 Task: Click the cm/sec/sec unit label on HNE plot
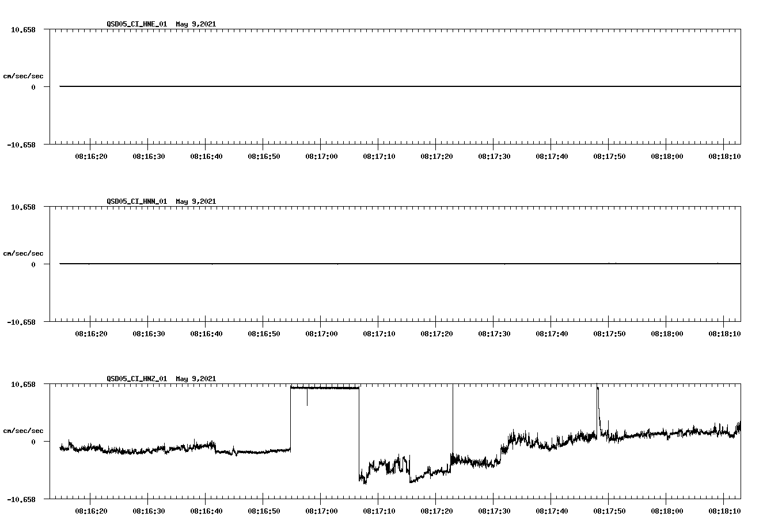click(24, 74)
